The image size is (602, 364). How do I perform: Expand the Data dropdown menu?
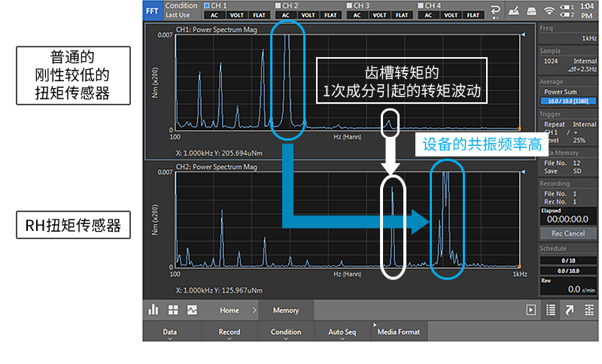(x=171, y=332)
